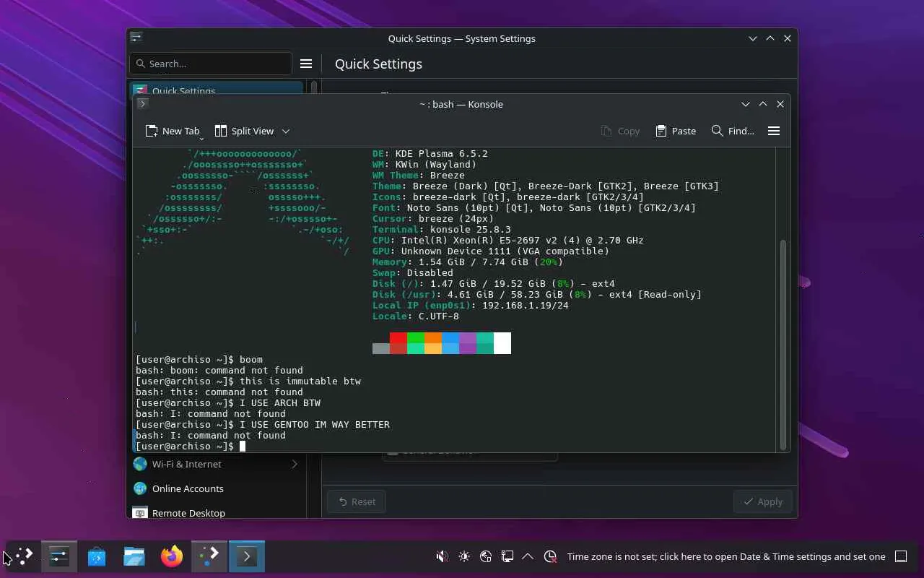The height and width of the screenshot is (578, 924).
Task: Click the 'this is immutable btw' command text
Action: click(x=300, y=381)
